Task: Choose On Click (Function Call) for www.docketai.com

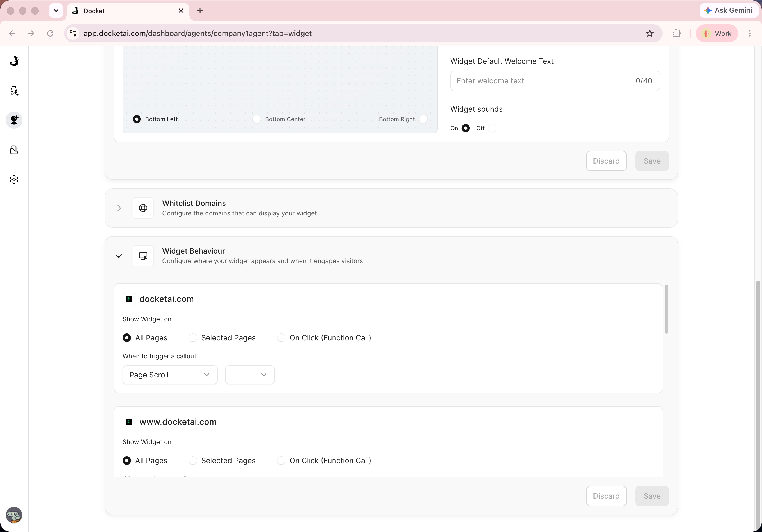Action: [x=281, y=461]
